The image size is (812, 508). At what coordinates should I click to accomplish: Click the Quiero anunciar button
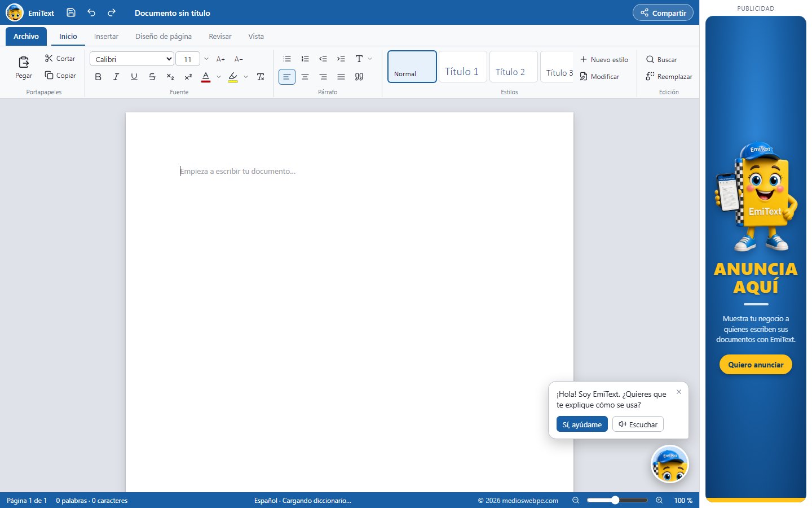click(x=756, y=365)
